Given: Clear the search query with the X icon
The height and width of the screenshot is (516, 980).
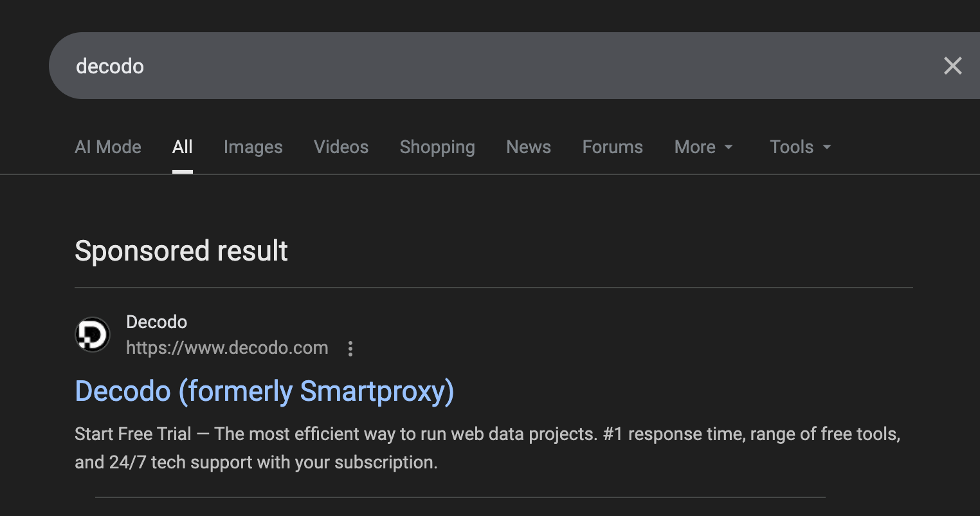Looking at the screenshot, I should (952, 66).
